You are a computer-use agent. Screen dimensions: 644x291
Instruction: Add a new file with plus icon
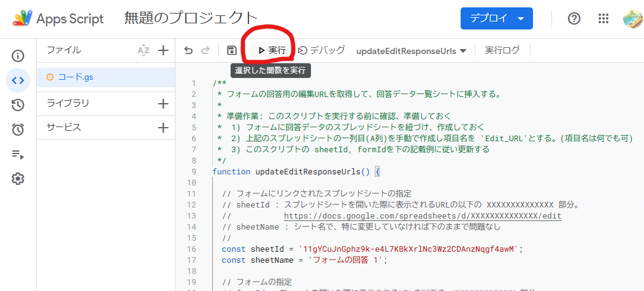(164, 50)
